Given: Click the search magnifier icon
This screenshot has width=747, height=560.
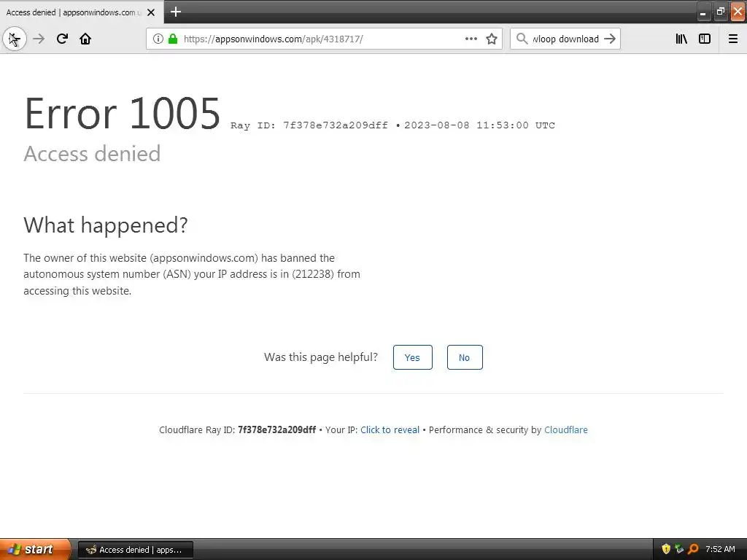Looking at the screenshot, I should pyautogui.click(x=522, y=39).
